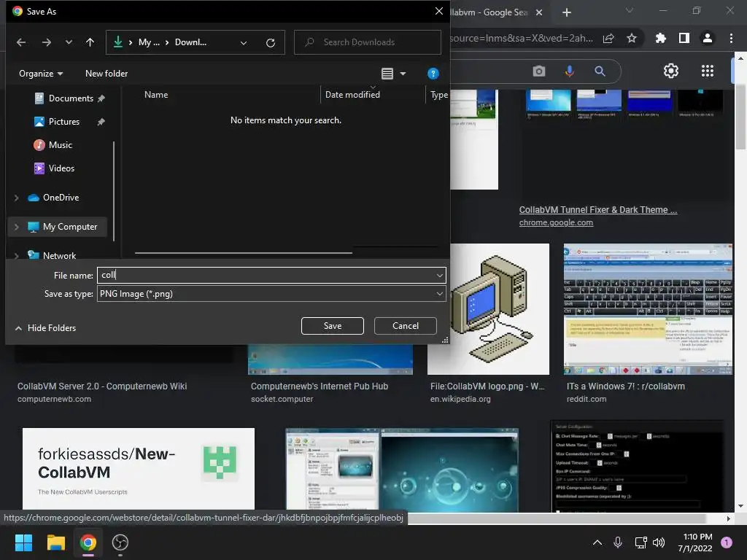Go up one folder level
Screen dimensions: 747x560
coord(90,42)
